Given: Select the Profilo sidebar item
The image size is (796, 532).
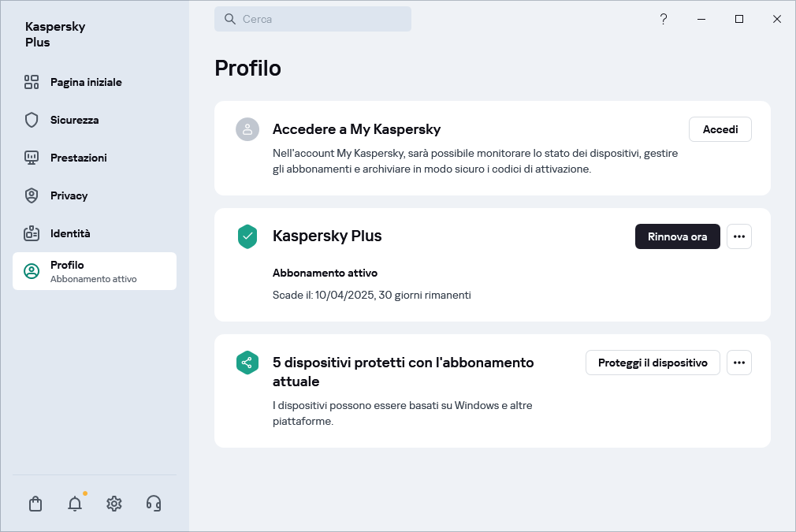Looking at the screenshot, I should pos(95,271).
